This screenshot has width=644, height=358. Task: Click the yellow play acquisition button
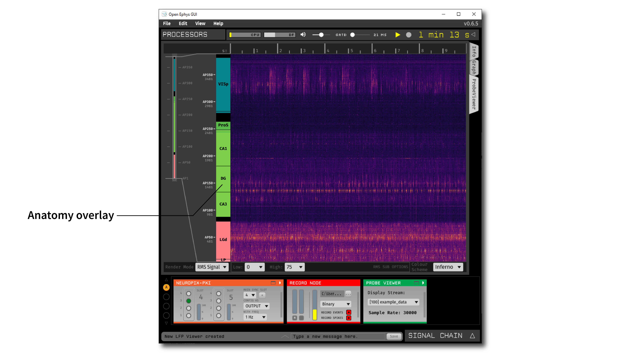[x=398, y=35]
